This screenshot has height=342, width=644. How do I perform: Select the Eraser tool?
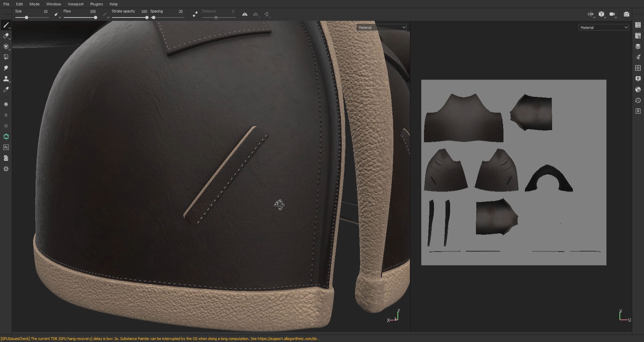pyautogui.click(x=6, y=36)
